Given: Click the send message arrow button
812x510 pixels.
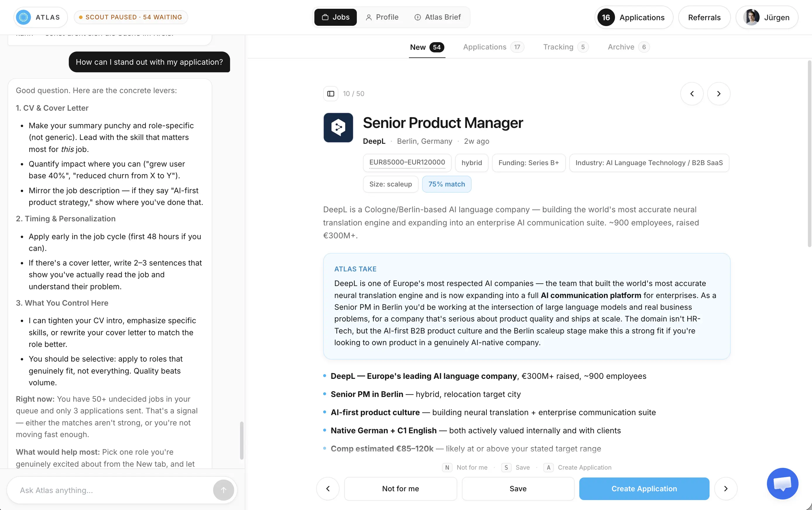Looking at the screenshot, I should pos(223,490).
